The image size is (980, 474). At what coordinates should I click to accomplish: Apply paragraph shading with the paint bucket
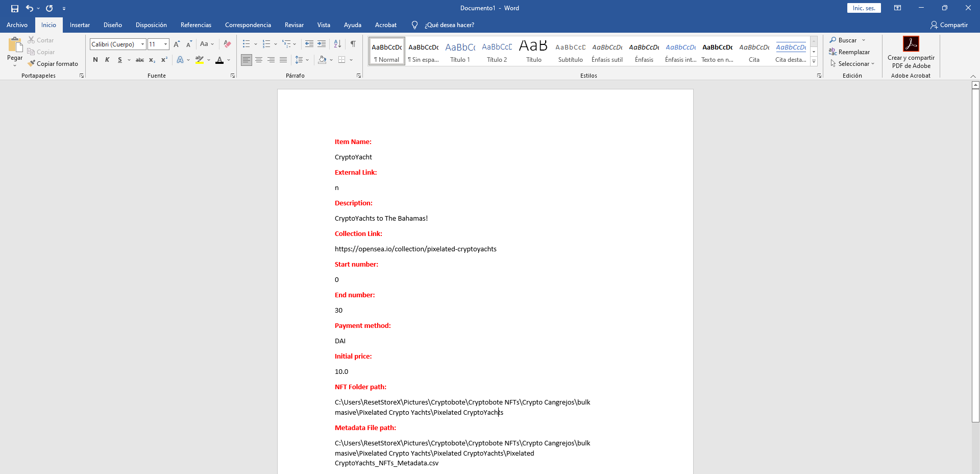click(x=322, y=60)
